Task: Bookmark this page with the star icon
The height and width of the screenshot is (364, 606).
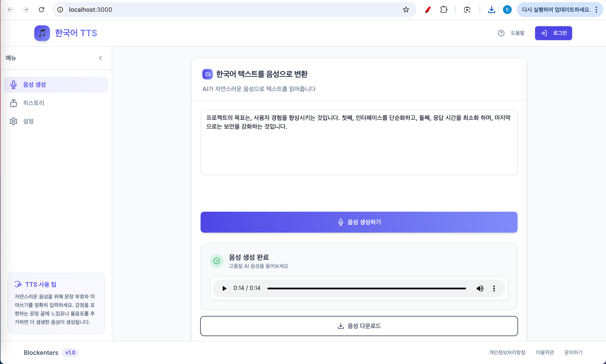Action: tap(406, 10)
